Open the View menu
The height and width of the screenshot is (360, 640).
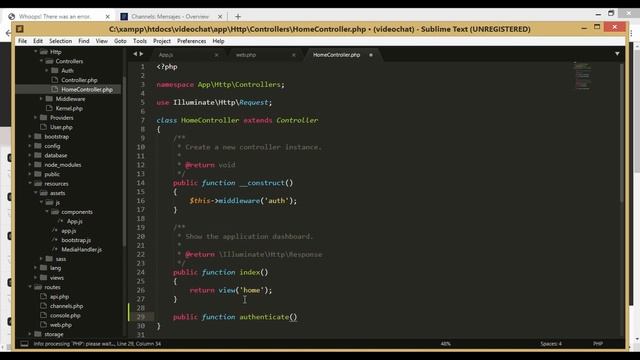click(x=102, y=41)
